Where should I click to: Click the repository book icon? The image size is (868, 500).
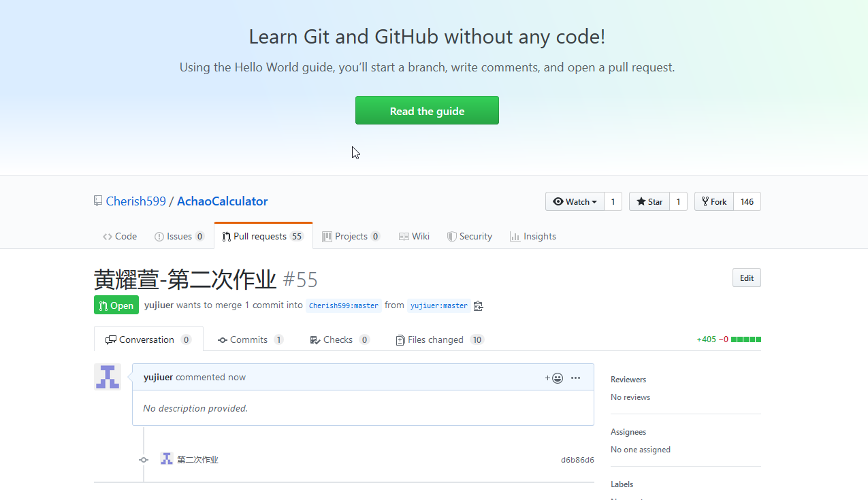(x=98, y=201)
